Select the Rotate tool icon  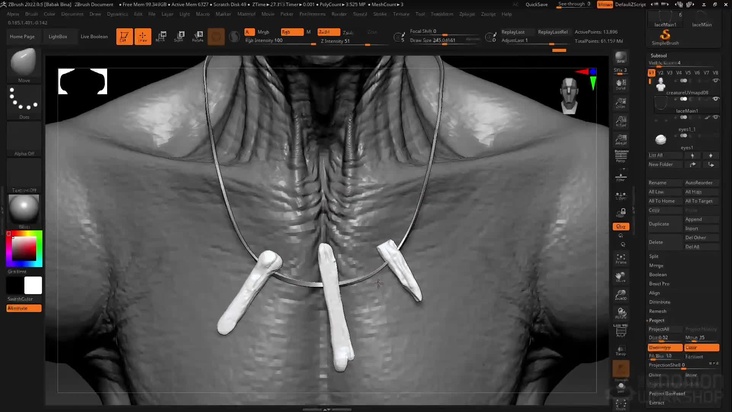tap(197, 36)
